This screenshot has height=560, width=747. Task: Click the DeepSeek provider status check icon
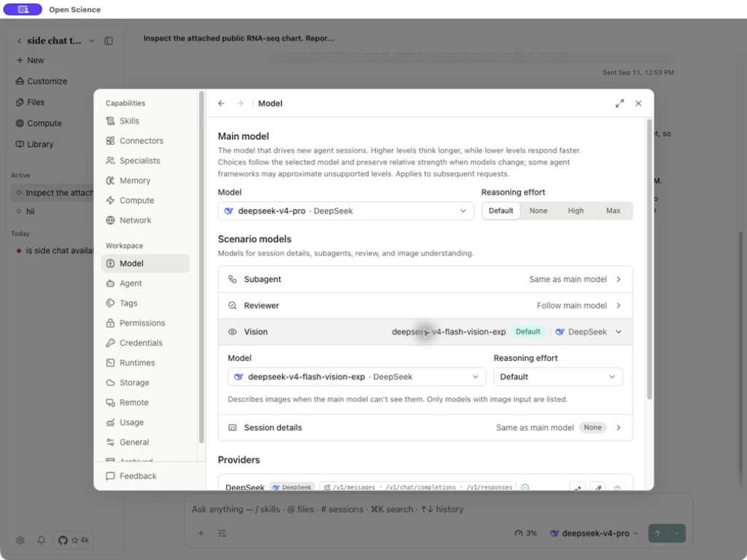click(525, 487)
